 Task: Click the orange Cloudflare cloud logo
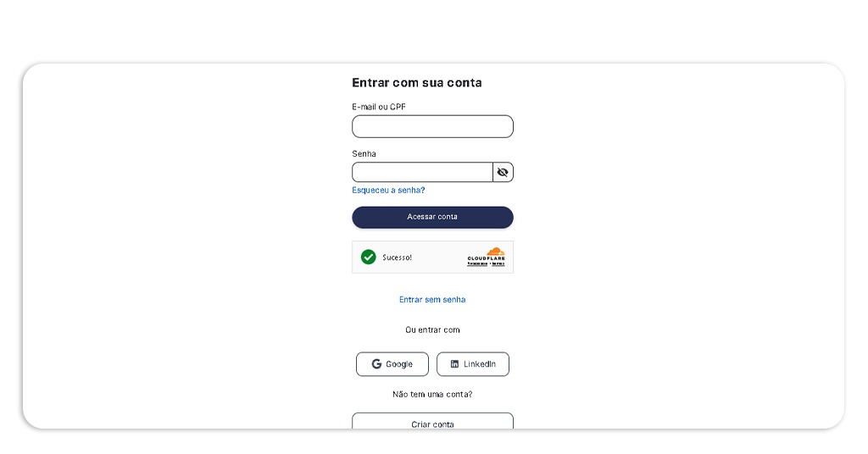tap(494, 252)
